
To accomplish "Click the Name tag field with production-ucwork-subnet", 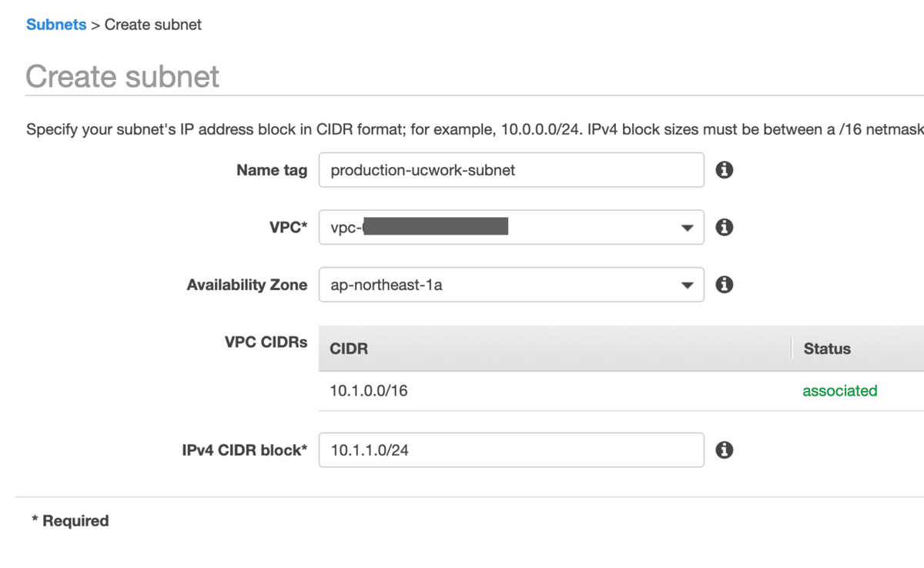I will tap(511, 170).
